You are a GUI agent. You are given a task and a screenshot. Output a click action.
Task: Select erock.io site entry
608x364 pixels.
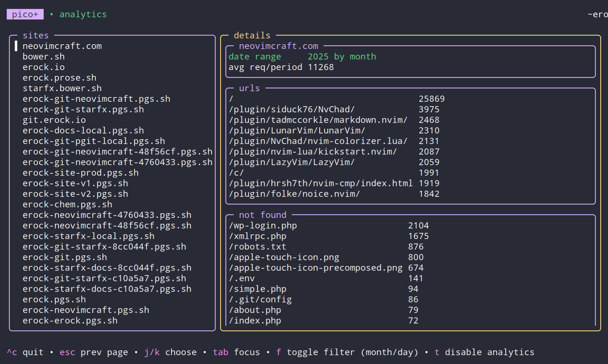point(44,67)
